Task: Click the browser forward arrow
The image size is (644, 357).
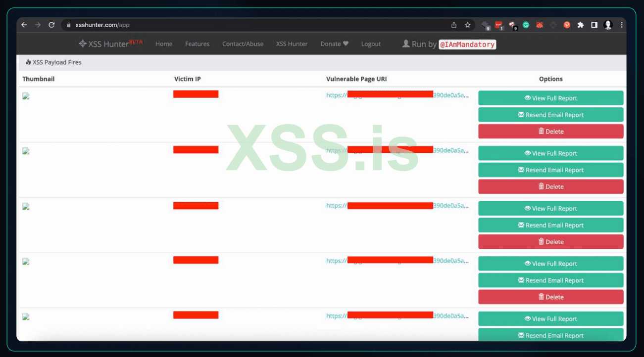Action: pos(38,25)
